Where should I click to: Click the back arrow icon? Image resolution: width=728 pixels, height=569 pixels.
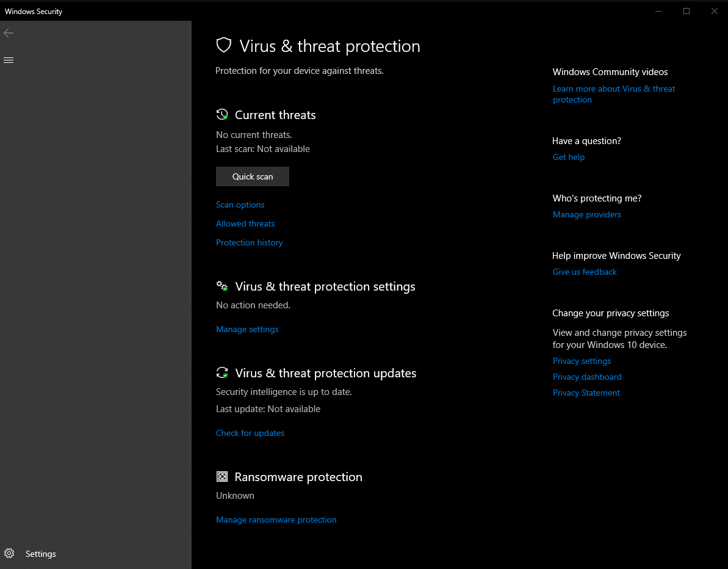pyautogui.click(x=9, y=32)
